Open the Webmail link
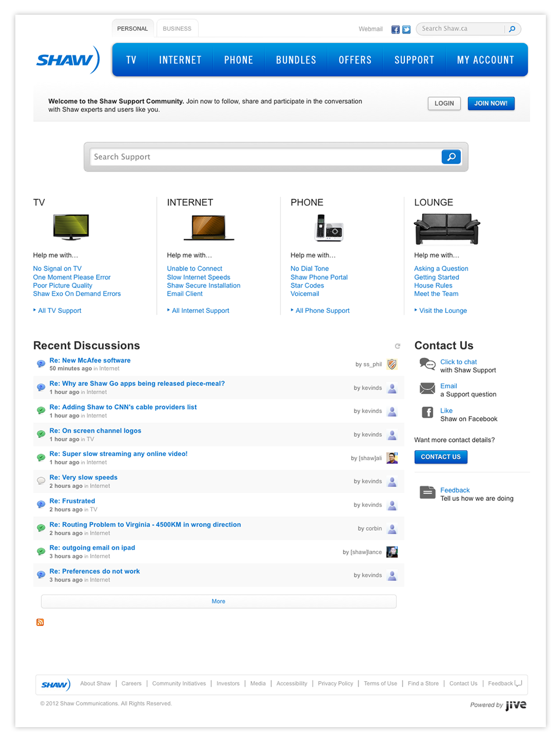Image resolution: width=560 pixels, height=746 pixels. pyautogui.click(x=371, y=29)
